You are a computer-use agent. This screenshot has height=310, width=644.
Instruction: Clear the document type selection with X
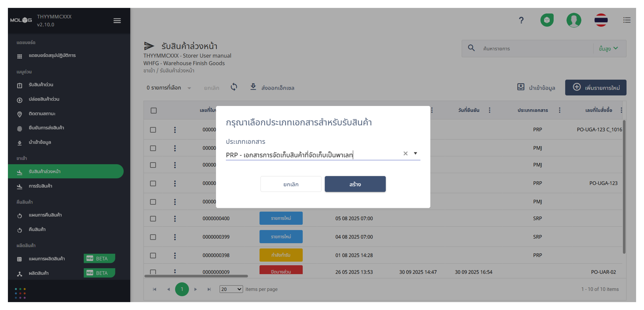point(405,154)
